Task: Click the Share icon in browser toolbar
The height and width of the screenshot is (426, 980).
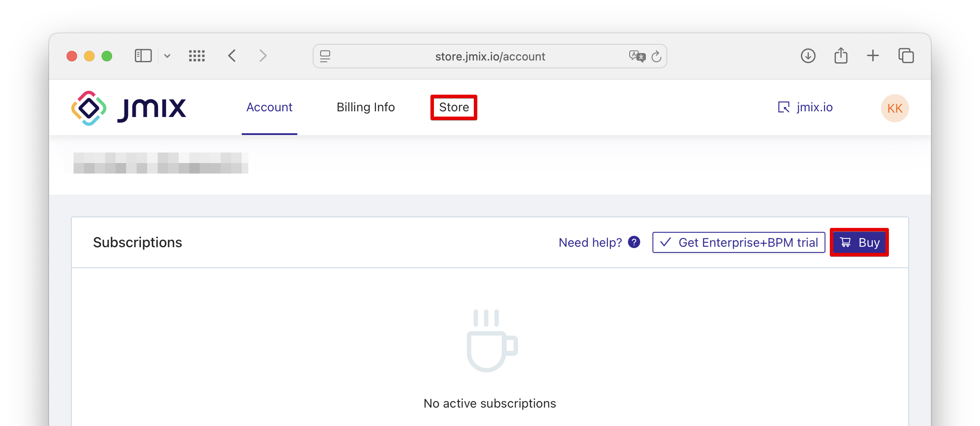Action: tap(840, 55)
